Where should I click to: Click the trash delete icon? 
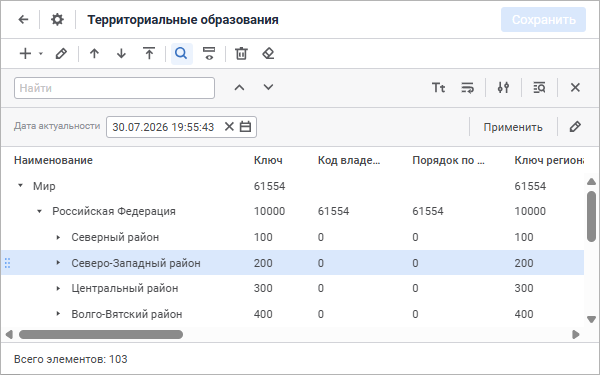pyautogui.click(x=241, y=54)
